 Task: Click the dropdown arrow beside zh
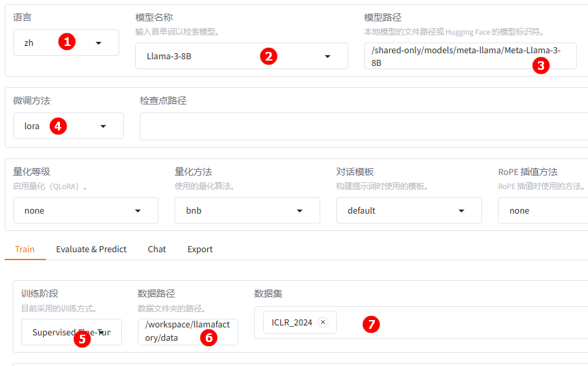99,43
